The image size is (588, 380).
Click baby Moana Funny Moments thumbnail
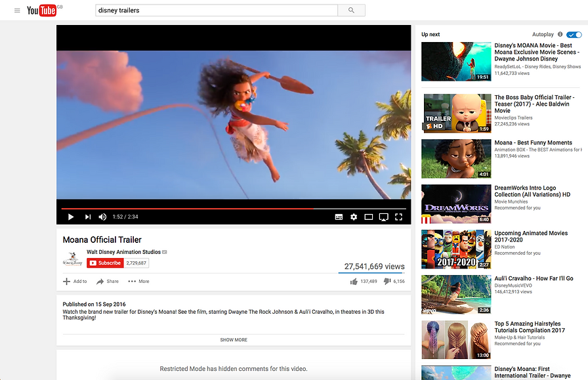pos(456,159)
